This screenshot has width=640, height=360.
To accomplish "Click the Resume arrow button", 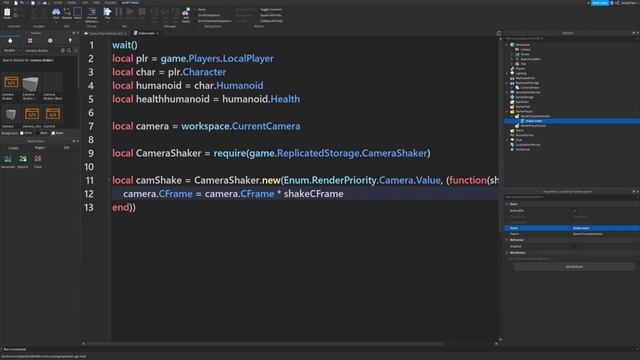I will coord(130,12).
